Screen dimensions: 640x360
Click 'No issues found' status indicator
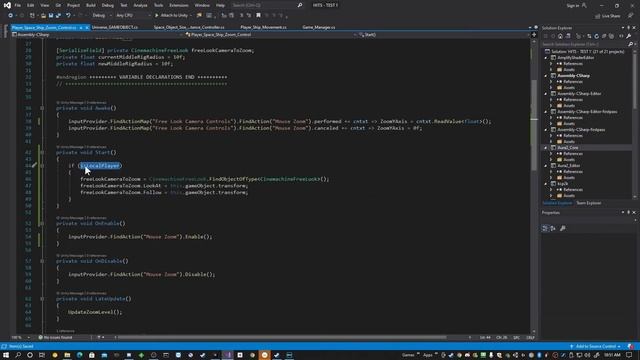pyautogui.click(x=56, y=338)
